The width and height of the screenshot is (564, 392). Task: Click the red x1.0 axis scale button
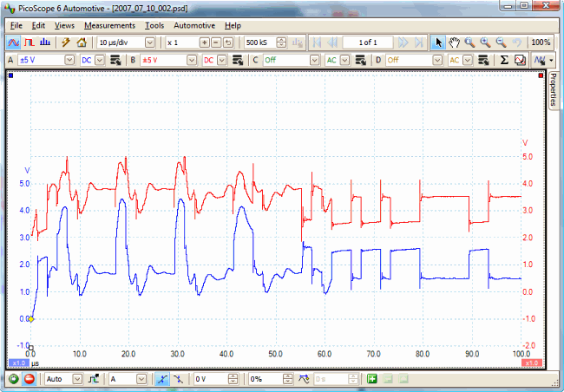(x=532, y=363)
